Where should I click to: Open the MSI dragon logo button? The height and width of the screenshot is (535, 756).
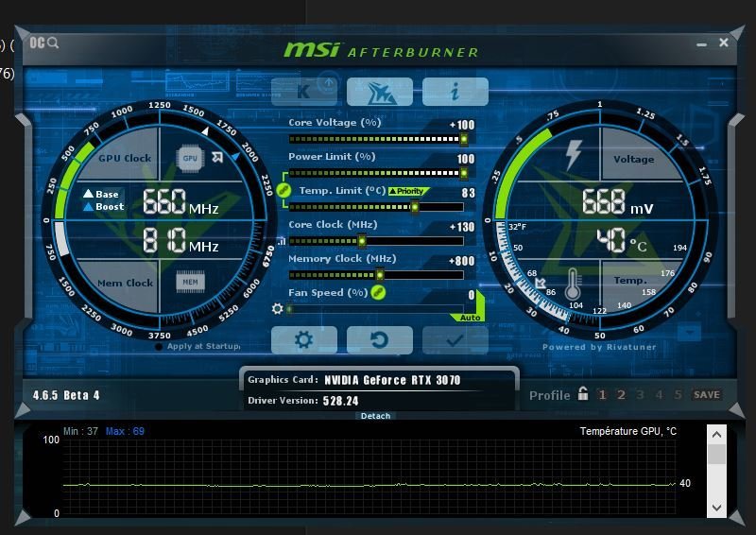(380, 91)
